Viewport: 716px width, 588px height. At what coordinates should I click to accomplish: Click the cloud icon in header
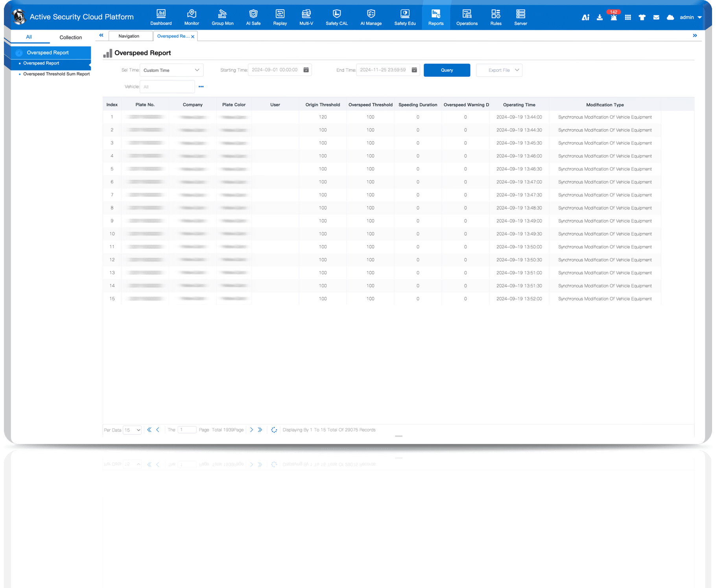coord(670,17)
